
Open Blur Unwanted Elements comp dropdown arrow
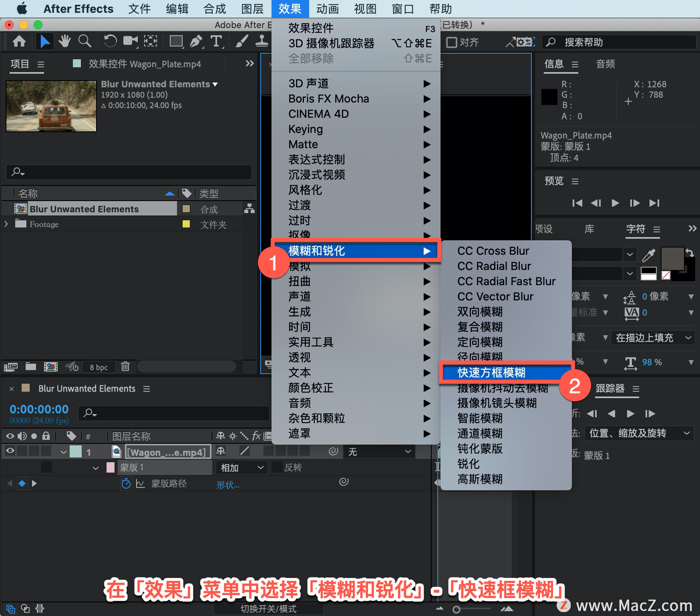pyautogui.click(x=215, y=84)
